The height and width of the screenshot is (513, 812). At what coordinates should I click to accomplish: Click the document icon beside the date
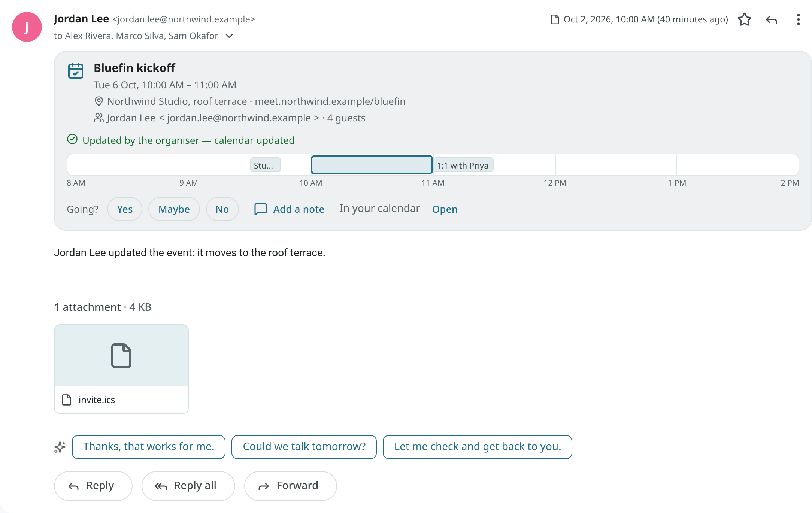[x=555, y=19]
